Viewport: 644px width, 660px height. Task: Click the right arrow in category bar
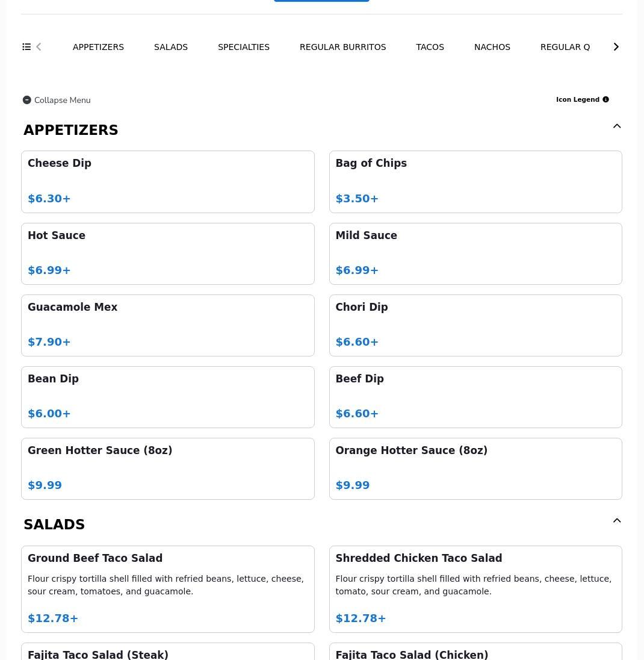point(616,47)
